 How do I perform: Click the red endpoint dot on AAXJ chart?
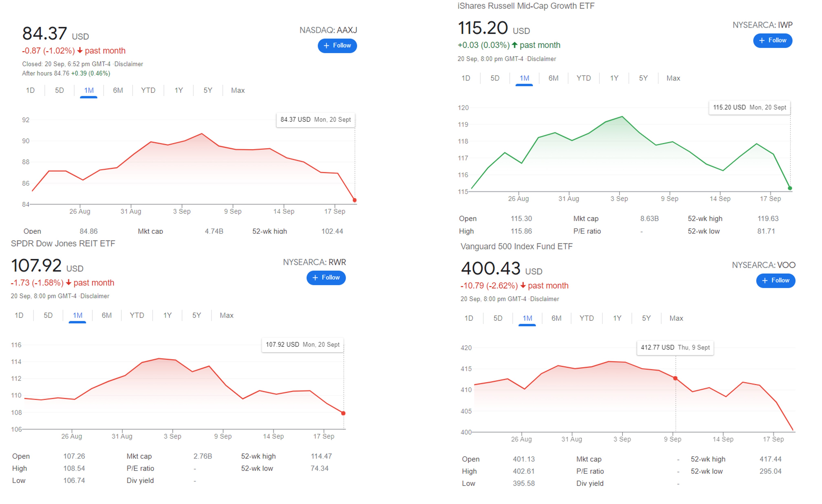[x=355, y=200]
